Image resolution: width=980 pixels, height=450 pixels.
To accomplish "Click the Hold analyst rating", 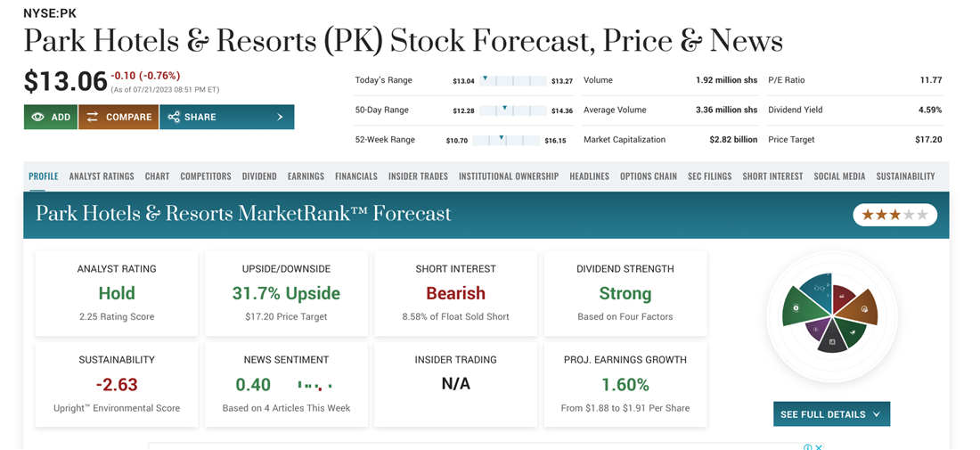I will tap(117, 293).
